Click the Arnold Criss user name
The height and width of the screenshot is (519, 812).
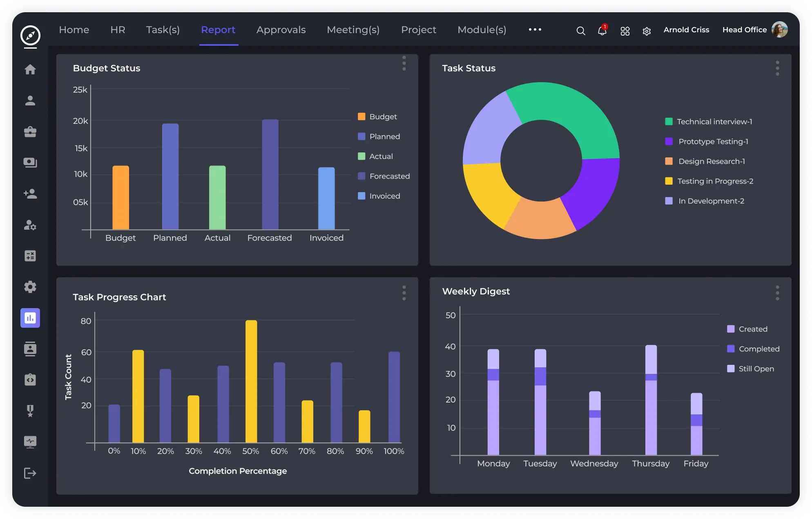(x=686, y=30)
